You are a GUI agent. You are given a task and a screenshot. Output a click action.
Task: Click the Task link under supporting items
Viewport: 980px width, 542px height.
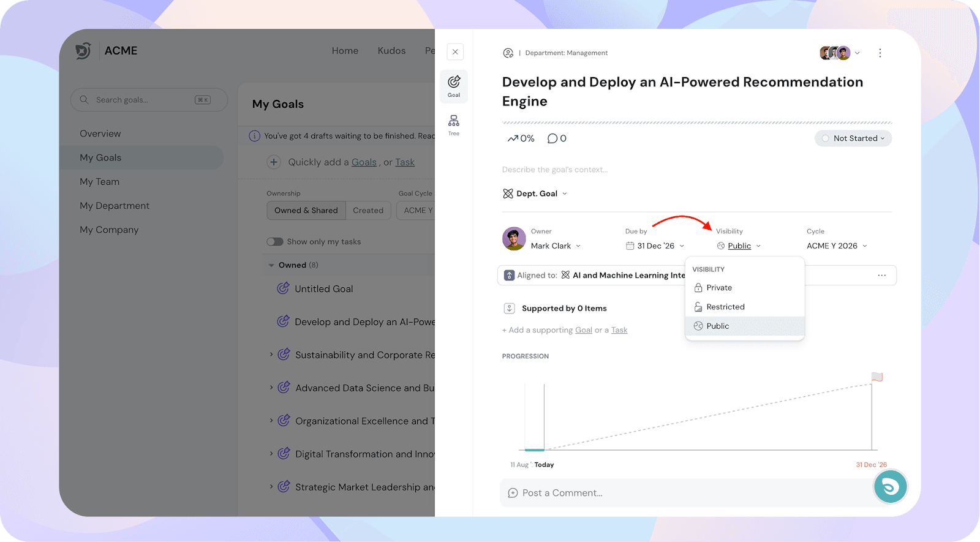[x=619, y=330]
